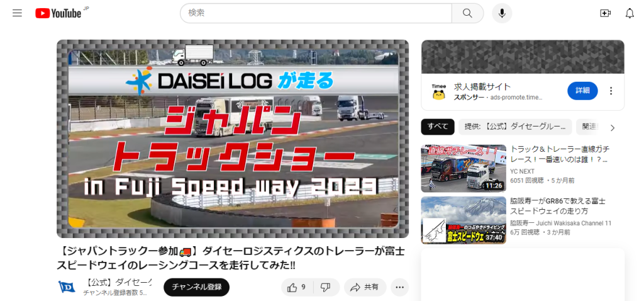Select the すべて filter chip

(438, 127)
